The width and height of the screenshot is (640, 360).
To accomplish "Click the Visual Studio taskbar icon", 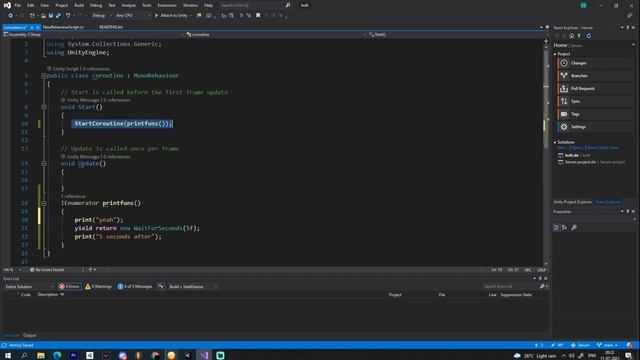I will (x=204, y=355).
